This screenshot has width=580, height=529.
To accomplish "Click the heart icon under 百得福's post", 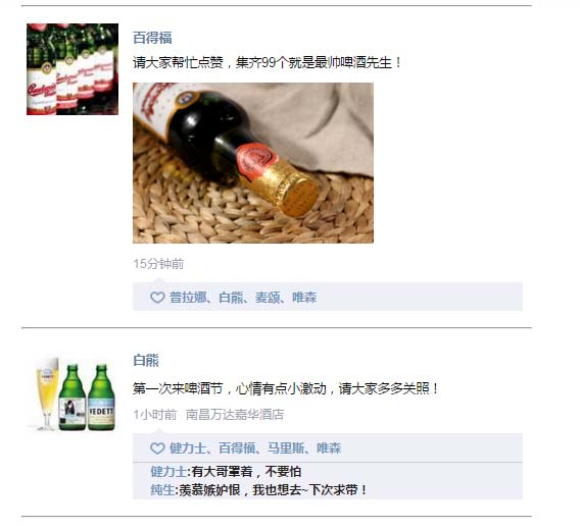I will pos(157,297).
